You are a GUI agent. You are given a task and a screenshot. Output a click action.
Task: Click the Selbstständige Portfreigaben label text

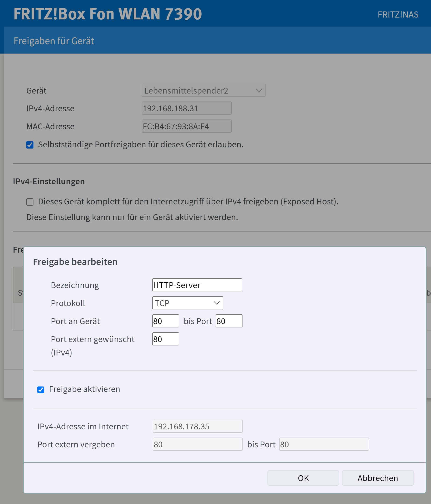[x=141, y=145]
